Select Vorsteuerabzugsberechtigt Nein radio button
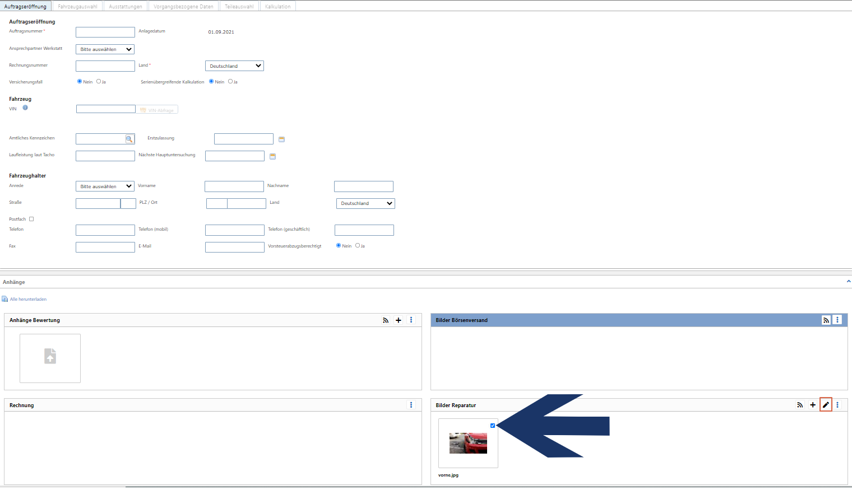This screenshot has height=504, width=852. pyautogui.click(x=339, y=245)
